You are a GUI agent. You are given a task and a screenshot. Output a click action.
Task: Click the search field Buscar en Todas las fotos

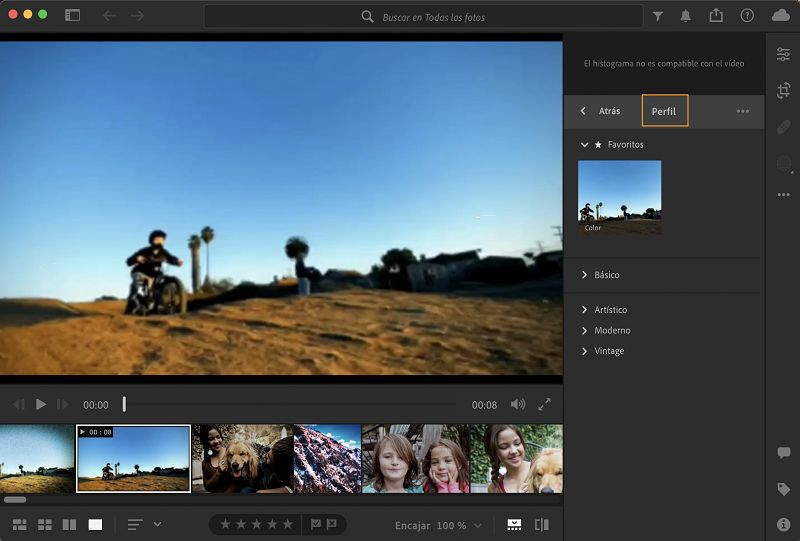[x=423, y=17]
